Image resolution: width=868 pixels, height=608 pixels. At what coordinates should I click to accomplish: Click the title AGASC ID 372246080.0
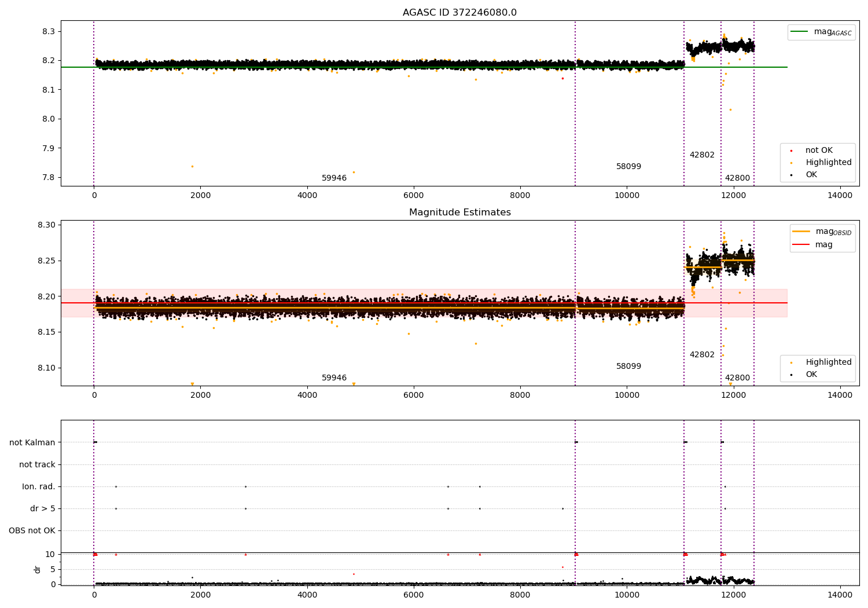coord(459,13)
